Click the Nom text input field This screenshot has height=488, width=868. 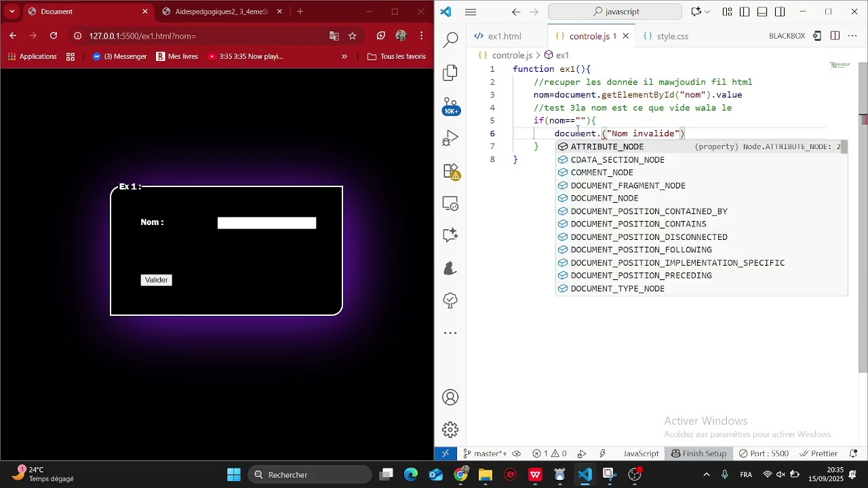267,223
